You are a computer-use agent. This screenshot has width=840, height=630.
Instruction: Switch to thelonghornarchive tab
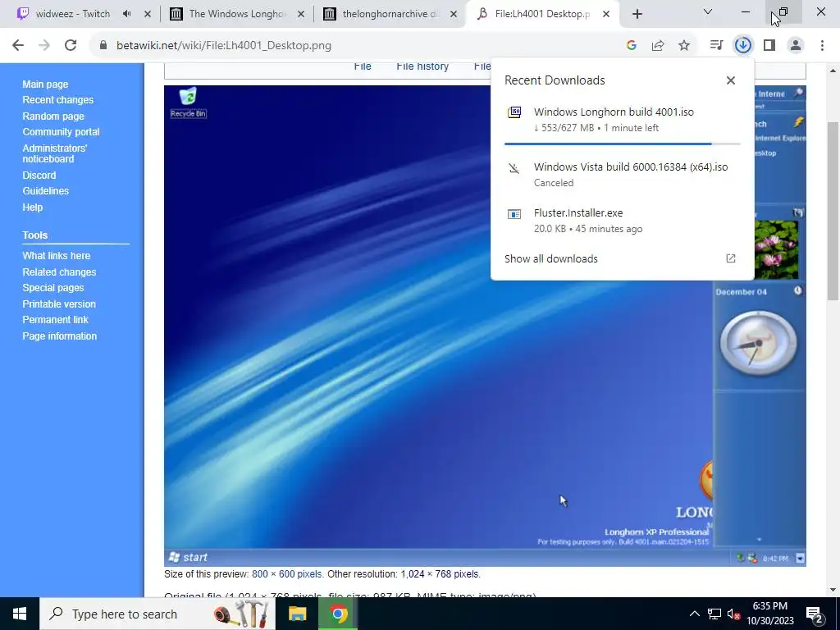390,14
